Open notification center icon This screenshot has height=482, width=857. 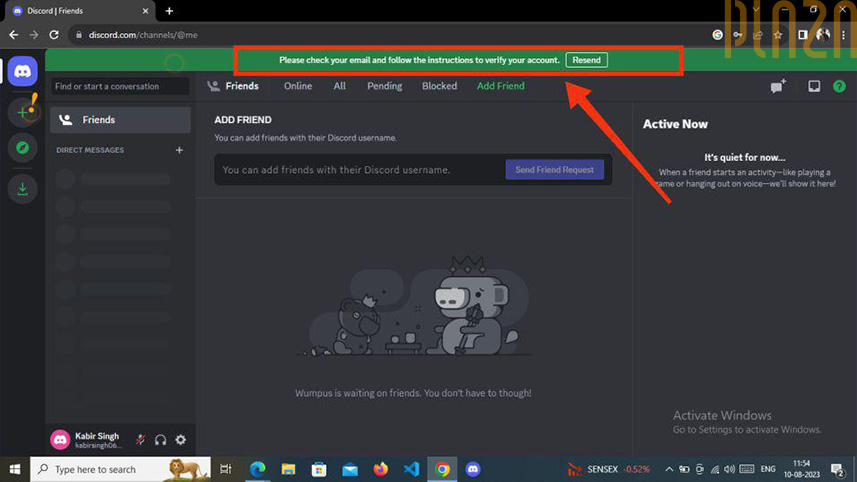pyautogui.click(x=837, y=469)
